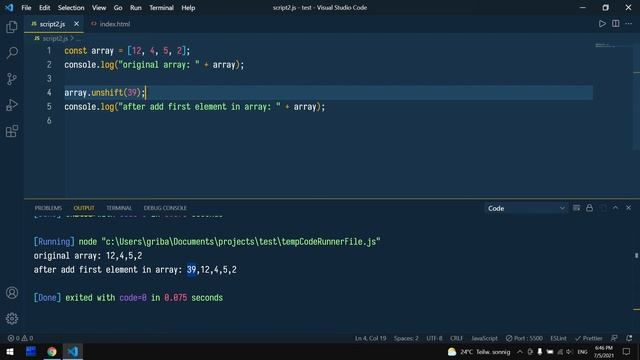Open the Extensions view

tap(12, 131)
